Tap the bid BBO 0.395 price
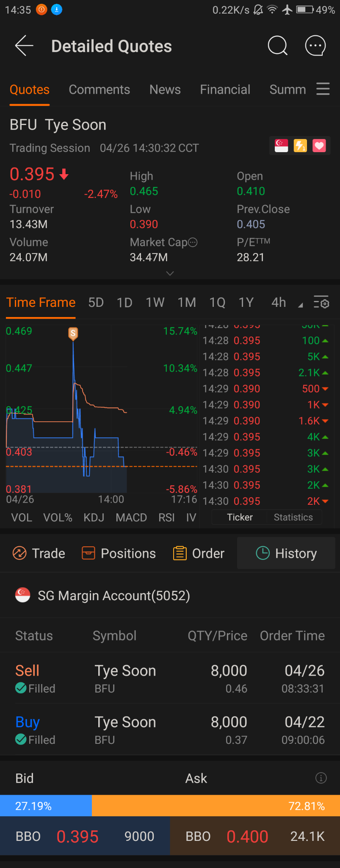The image size is (340, 868). (77, 836)
